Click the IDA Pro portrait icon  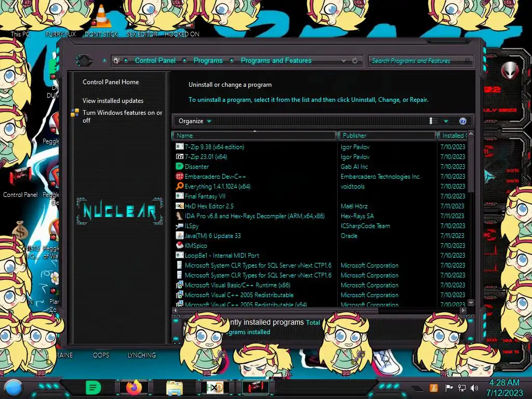[179, 216]
